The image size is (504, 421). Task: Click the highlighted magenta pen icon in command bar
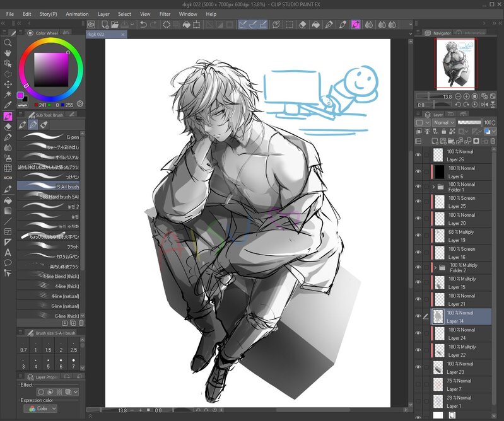tap(355, 25)
